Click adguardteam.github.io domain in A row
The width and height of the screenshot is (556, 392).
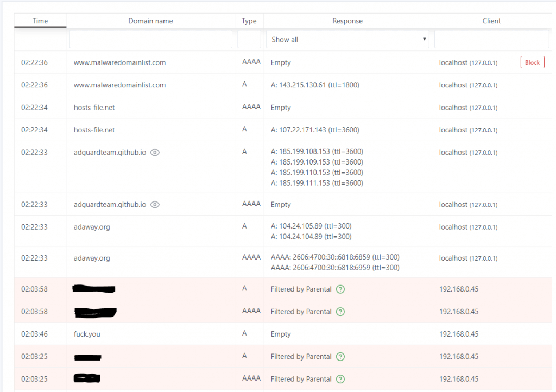(110, 153)
